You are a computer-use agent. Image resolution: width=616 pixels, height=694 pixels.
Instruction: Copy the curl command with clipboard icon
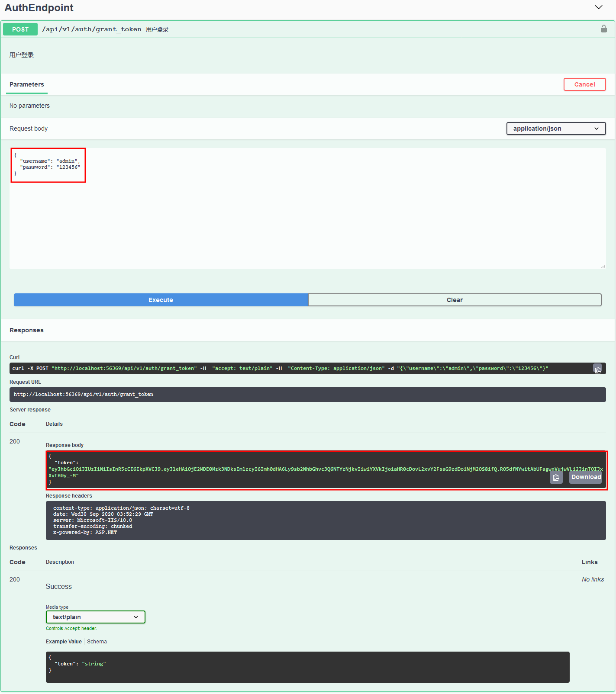(598, 369)
